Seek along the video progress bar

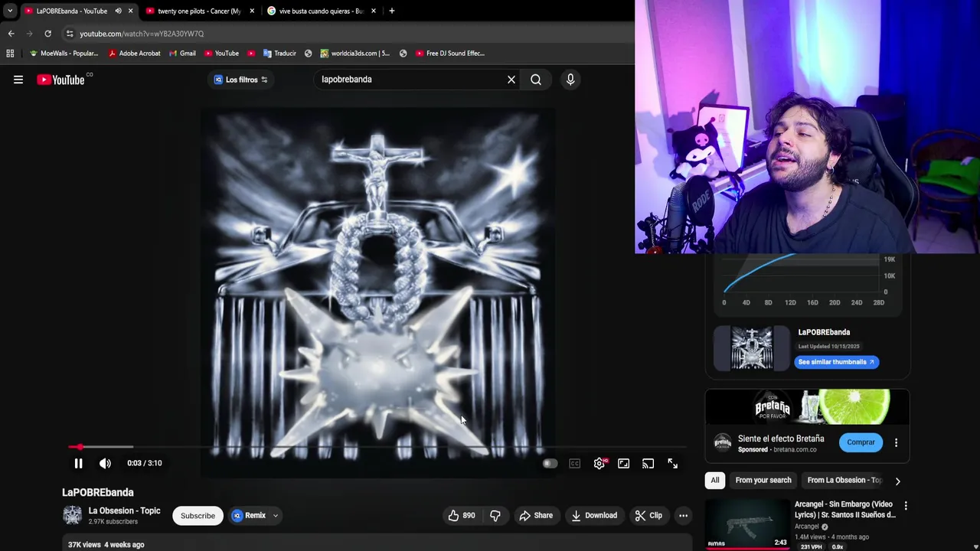click(x=377, y=446)
